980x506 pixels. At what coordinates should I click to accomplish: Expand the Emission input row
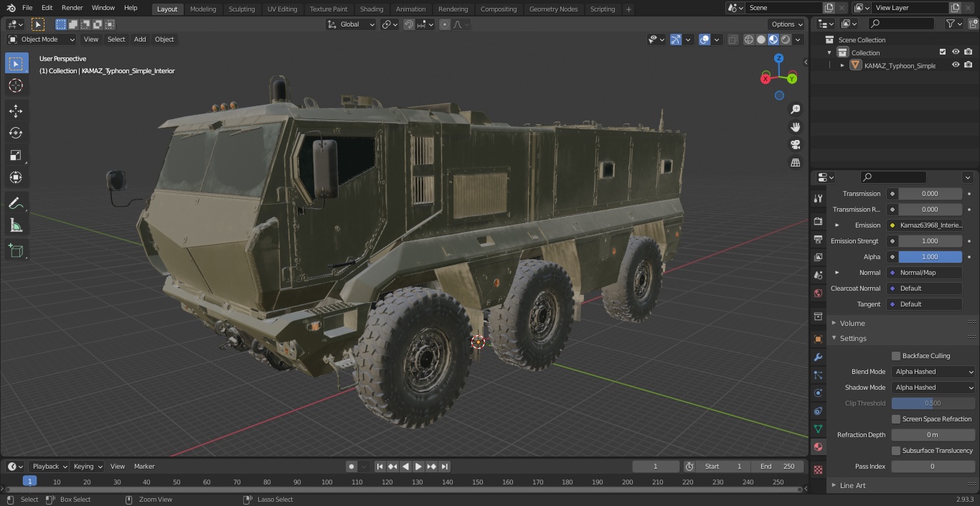(x=837, y=225)
